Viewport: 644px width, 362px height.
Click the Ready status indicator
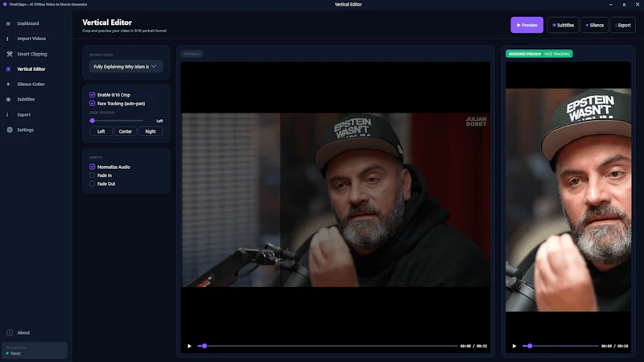pos(14,353)
